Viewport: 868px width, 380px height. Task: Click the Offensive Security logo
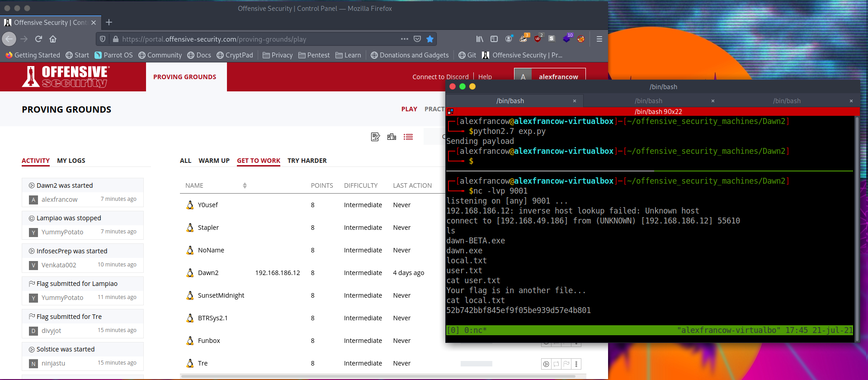pos(66,76)
